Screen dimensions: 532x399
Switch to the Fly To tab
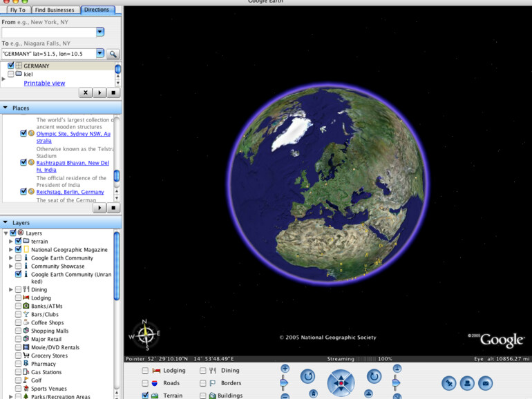(x=17, y=10)
